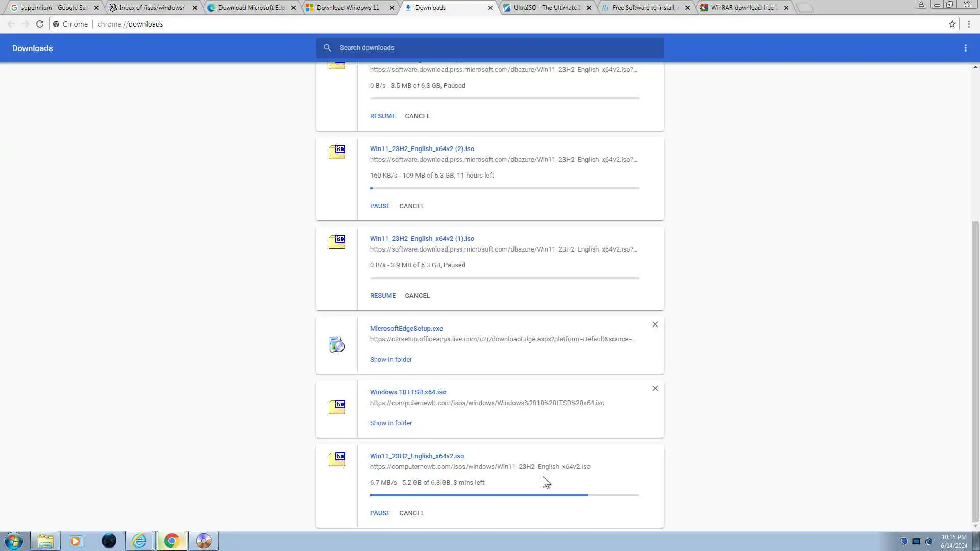The width and height of the screenshot is (980, 551).
Task: Click the progress bar of computernewb Win11 download
Action: (504, 495)
